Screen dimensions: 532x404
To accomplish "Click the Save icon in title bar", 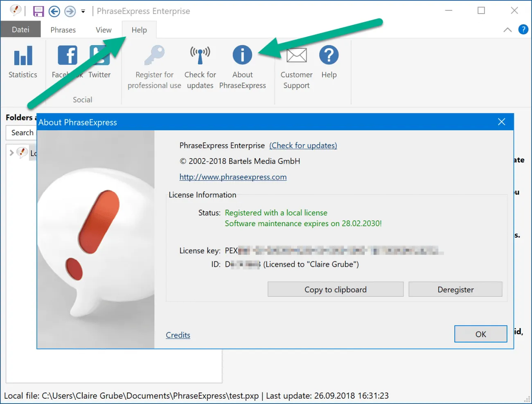I will click(x=38, y=11).
